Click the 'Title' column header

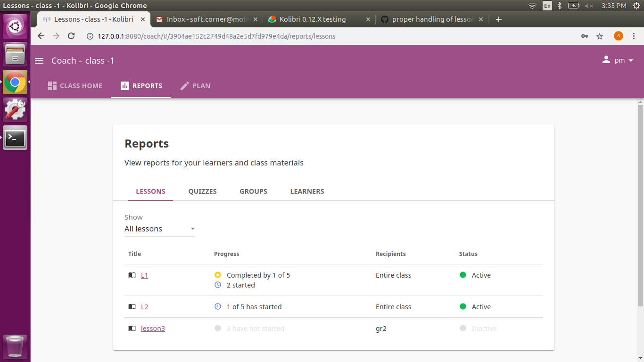(x=135, y=254)
